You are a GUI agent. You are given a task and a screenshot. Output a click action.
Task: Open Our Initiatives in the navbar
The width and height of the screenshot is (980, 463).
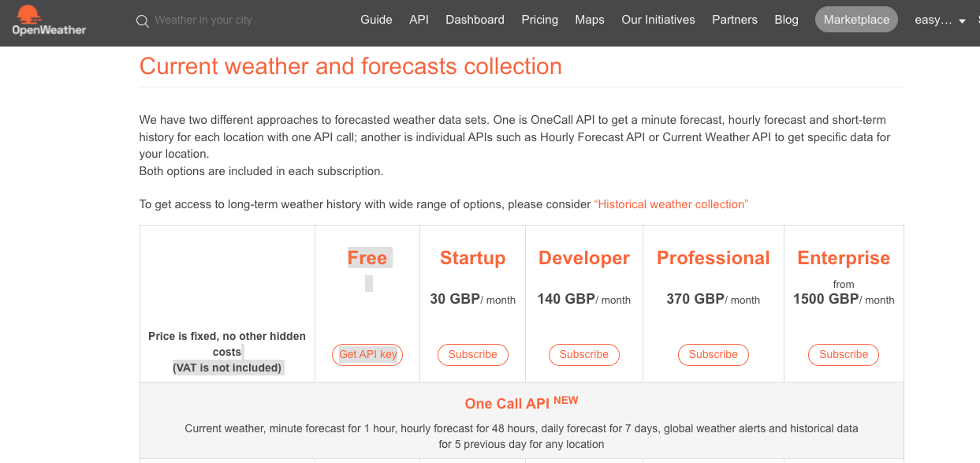(658, 20)
